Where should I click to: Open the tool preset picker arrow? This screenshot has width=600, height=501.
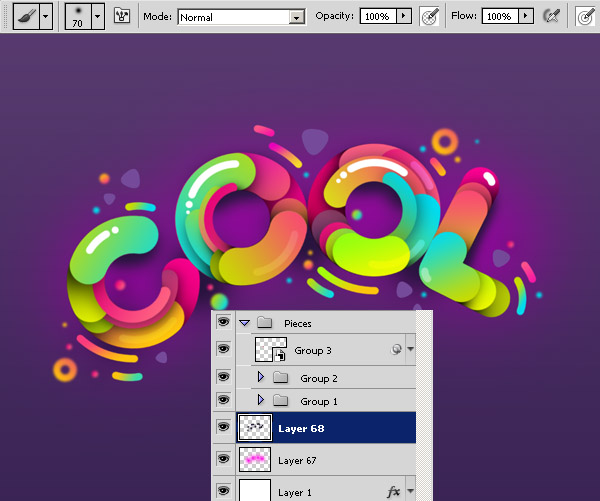pos(46,16)
